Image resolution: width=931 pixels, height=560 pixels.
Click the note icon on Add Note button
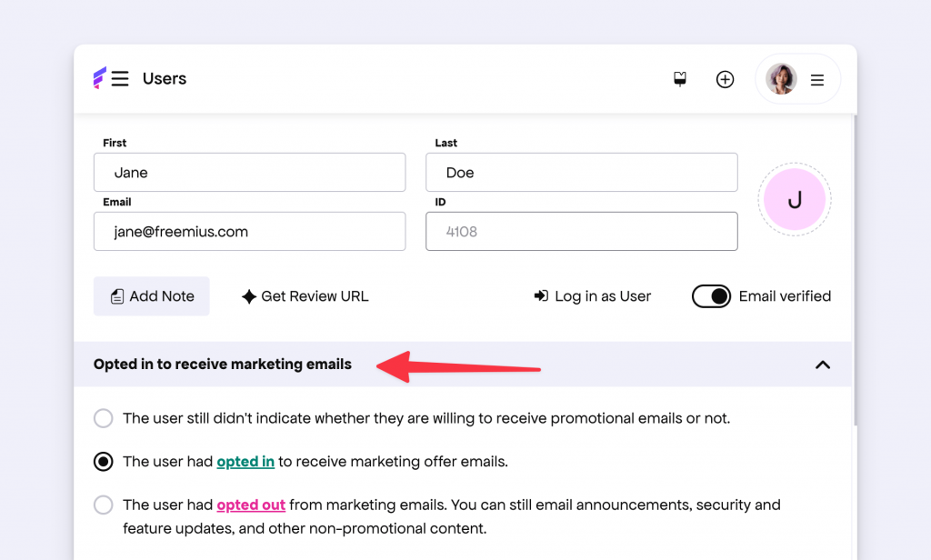[117, 295]
